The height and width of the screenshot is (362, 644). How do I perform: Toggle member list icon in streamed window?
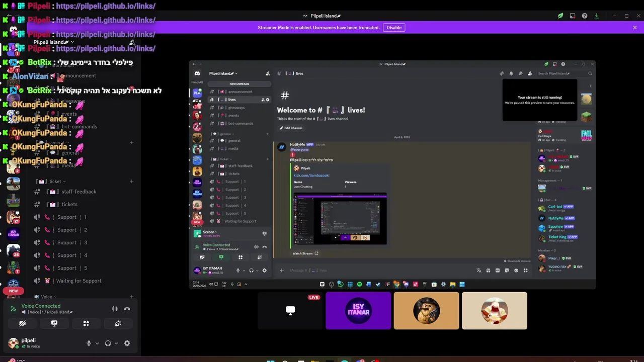[x=530, y=73]
